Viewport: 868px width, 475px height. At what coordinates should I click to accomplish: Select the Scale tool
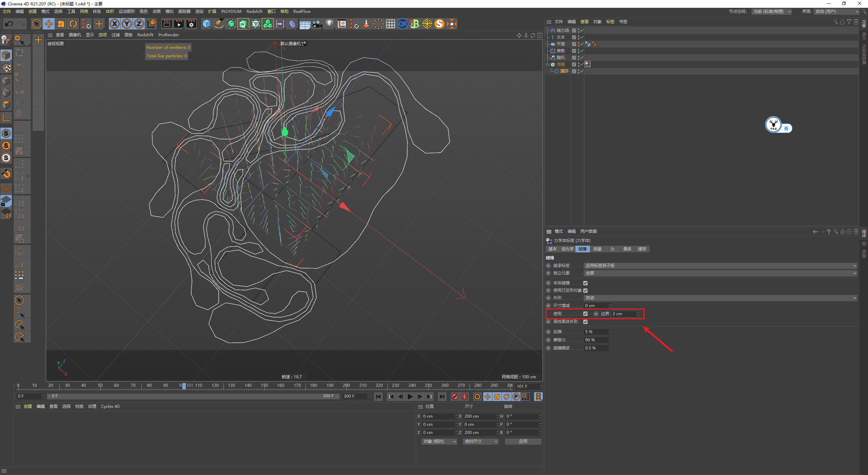[x=61, y=24]
